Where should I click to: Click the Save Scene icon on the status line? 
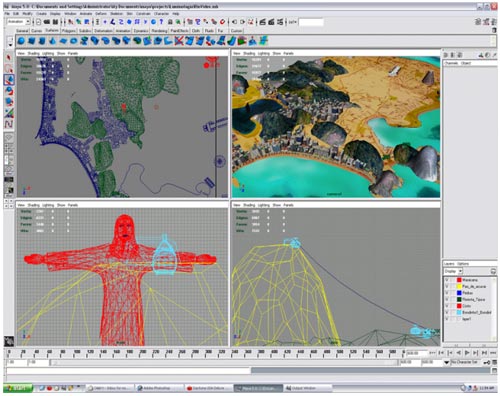(55, 22)
